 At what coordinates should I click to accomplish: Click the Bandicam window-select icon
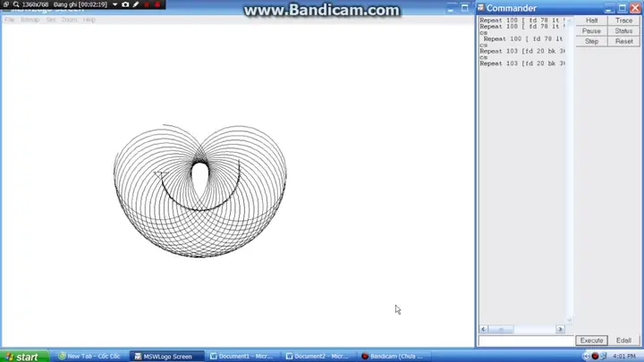[6, 4]
